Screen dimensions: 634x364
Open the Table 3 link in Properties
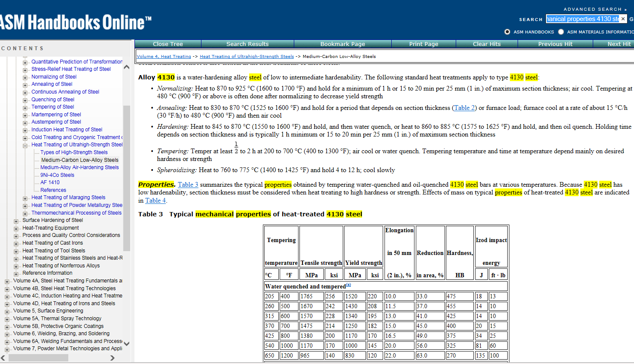click(x=188, y=185)
